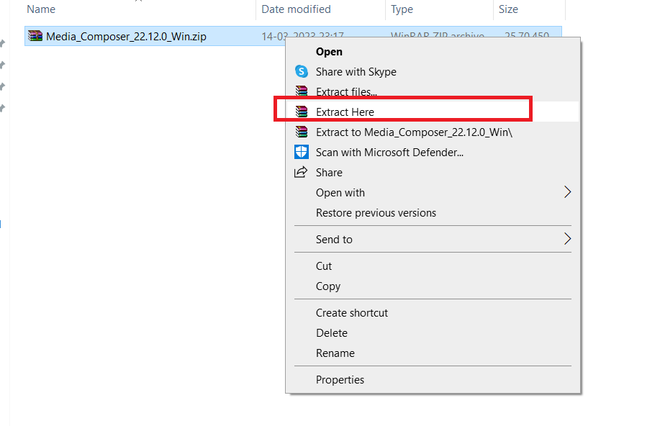Image resolution: width=660 pixels, height=426 pixels.
Task: Choose Cut from the context menu
Action: click(x=324, y=266)
